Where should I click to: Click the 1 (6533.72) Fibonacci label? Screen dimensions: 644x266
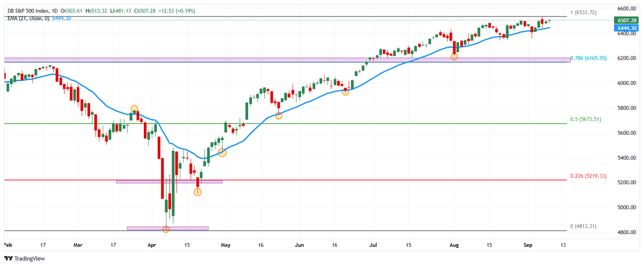584,13
